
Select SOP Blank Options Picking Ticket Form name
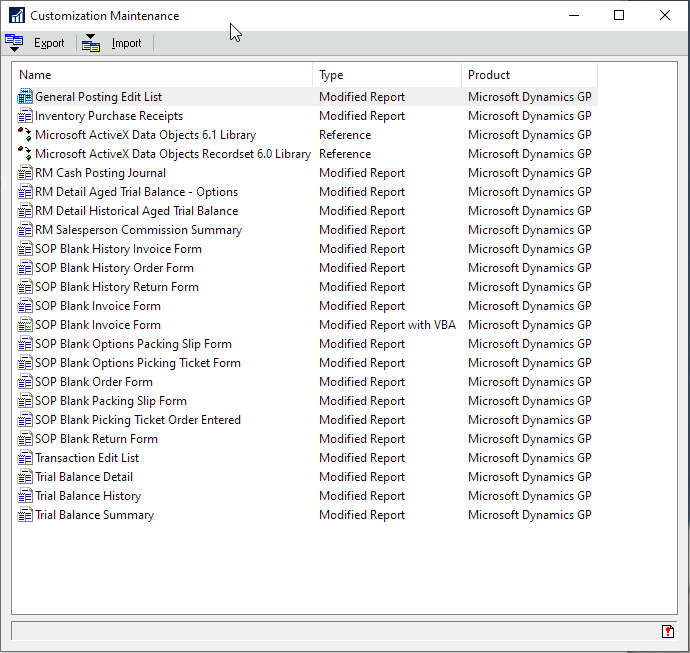(138, 363)
